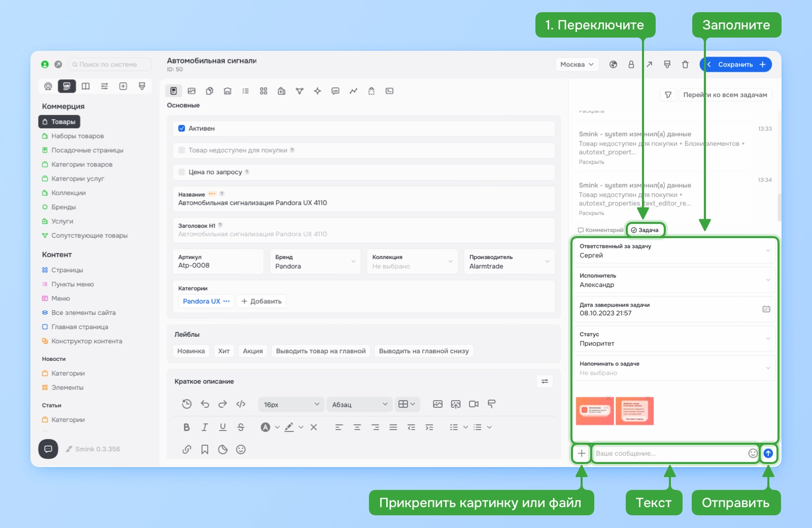Insert an emoji in the editor toolbar
The height and width of the screenshot is (528, 812).
(x=241, y=449)
